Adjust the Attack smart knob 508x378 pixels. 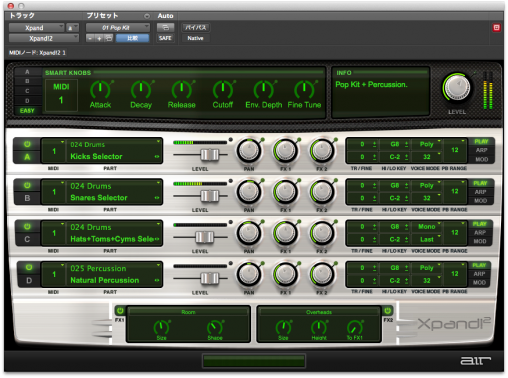click(x=100, y=89)
